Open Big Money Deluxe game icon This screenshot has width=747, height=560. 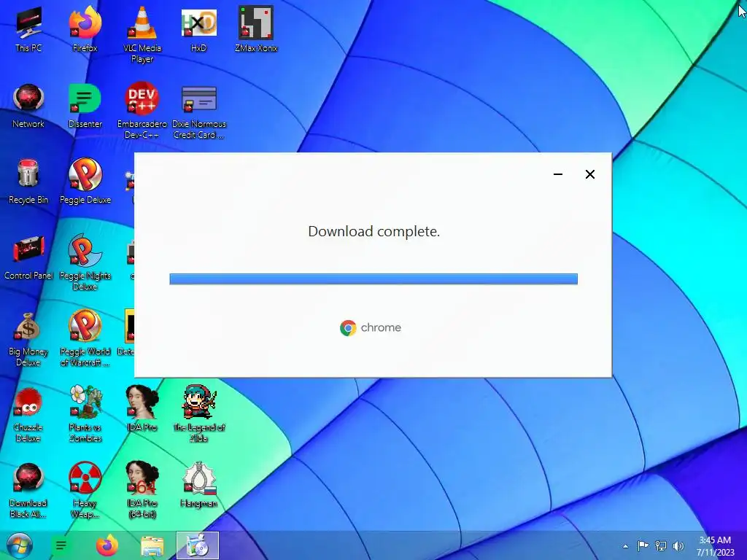coord(28,338)
